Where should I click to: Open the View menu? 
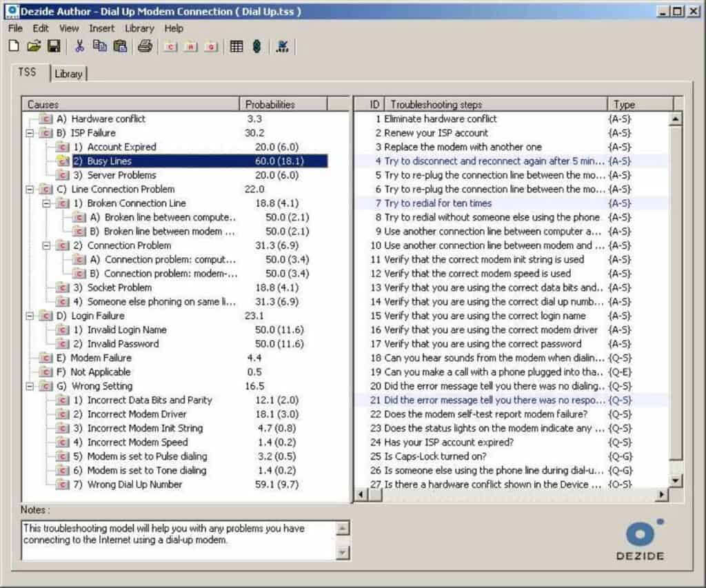point(69,28)
